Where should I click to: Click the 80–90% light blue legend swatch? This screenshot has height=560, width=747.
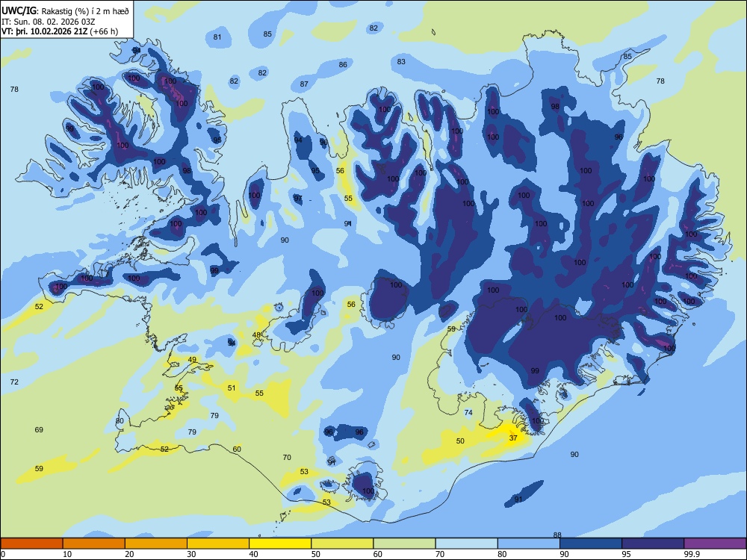point(529,544)
